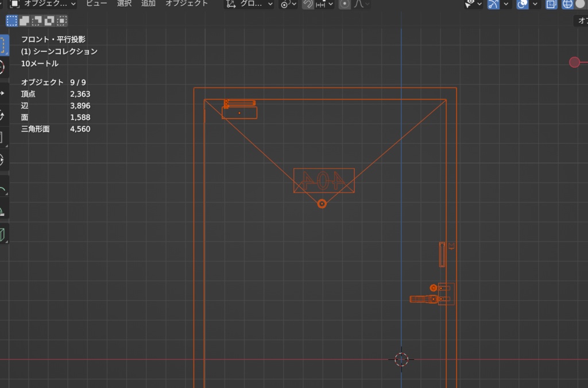The image size is (588, 388).
Task: Toggle X-ray viewport mode
Action: (551, 5)
